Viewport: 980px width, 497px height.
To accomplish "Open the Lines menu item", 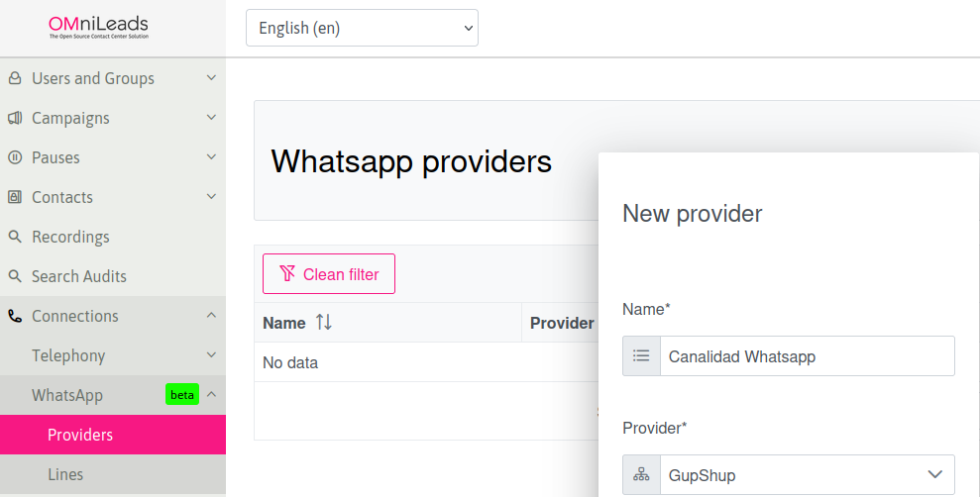I will (x=113, y=474).
